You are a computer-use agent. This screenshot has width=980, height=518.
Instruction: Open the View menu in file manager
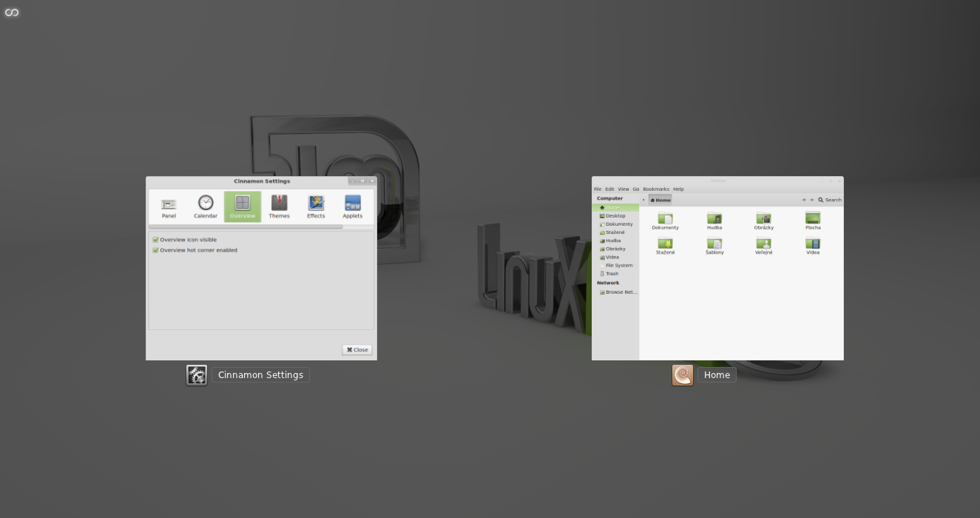(624, 189)
